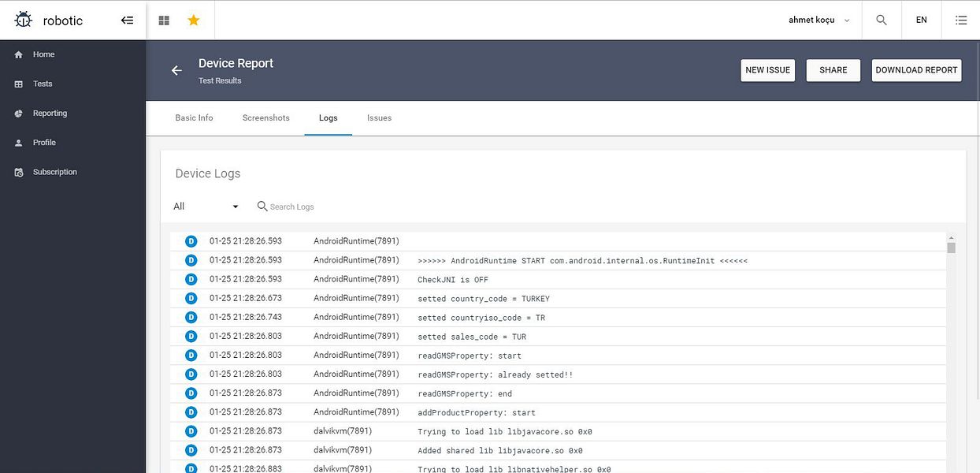
Task: Select the log message 'CheckJNI is OFF'
Action: pyautogui.click(x=453, y=280)
